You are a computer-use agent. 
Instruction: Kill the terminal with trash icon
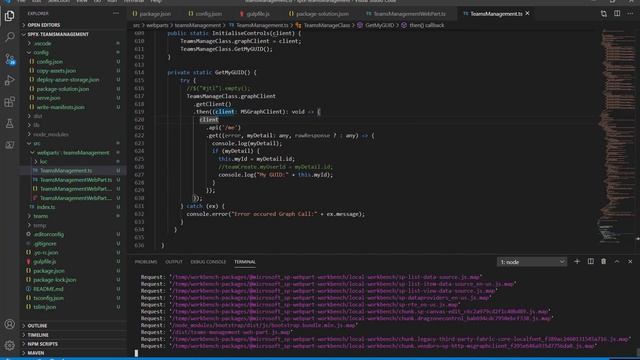tap(603, 262)
